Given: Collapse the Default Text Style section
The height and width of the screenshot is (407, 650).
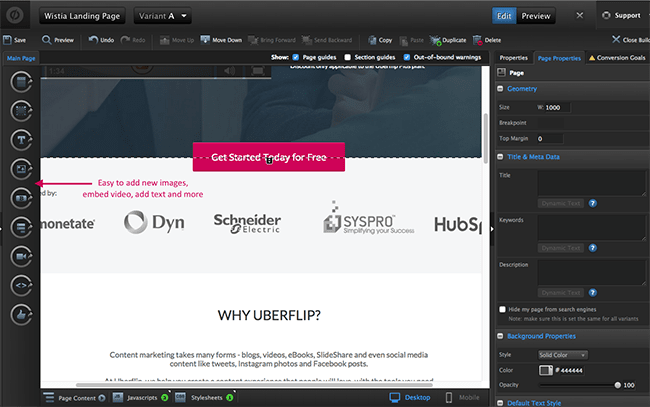Looking at the screenshot, I should tap(500, 403).
